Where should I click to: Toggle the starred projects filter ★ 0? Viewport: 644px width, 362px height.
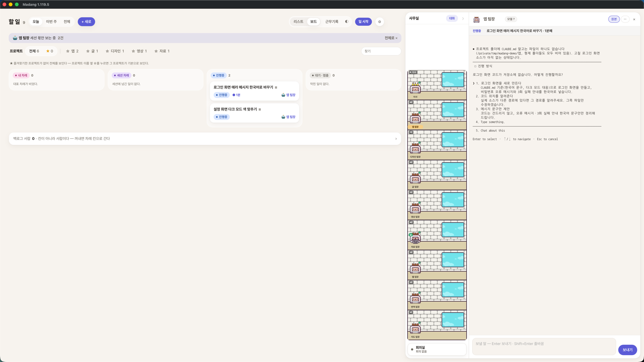click(50, 51)
